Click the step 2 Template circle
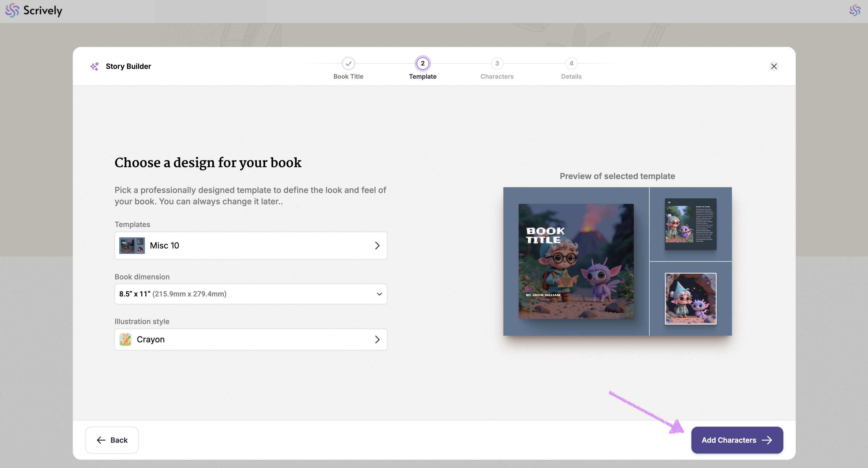This screenshot has height=468, width=868. (423, 63)
